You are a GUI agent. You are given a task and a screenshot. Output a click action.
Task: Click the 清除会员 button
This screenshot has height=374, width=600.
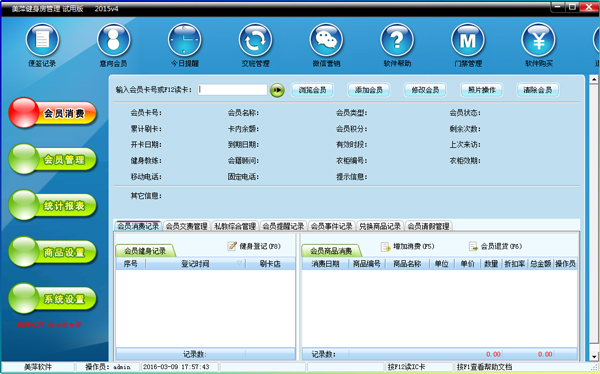(538, 90)
